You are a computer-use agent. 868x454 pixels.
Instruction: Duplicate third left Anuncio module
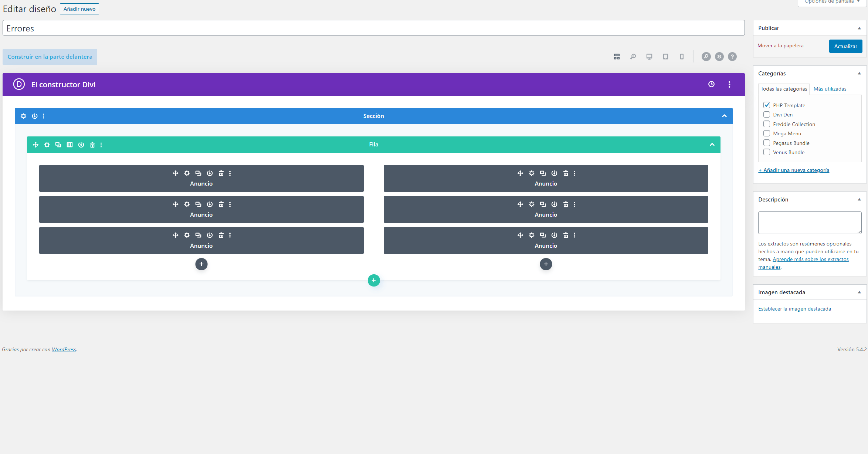pyautogui.click(x=198, y=235)
